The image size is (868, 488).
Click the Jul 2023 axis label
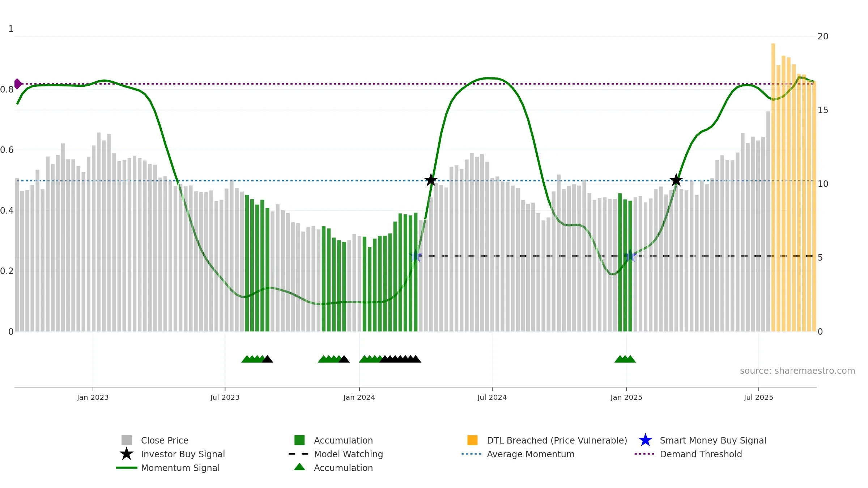tap(225, 398)
